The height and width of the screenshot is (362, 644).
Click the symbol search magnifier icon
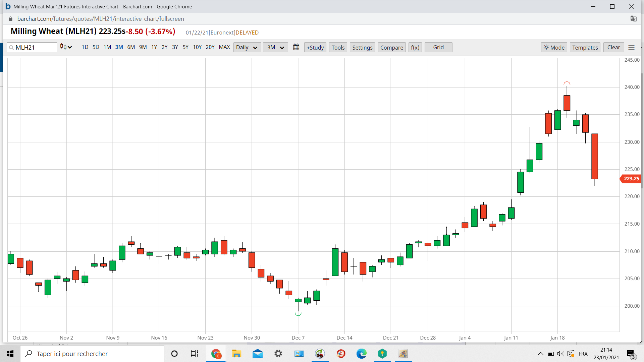pyautogui.click(x=11, y=48)
